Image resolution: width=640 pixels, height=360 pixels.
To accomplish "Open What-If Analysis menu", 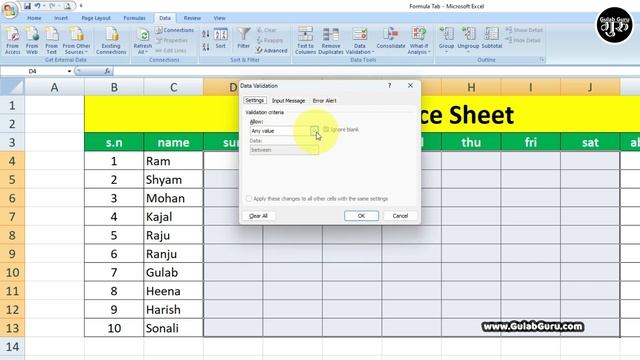I will coord(419,40).
